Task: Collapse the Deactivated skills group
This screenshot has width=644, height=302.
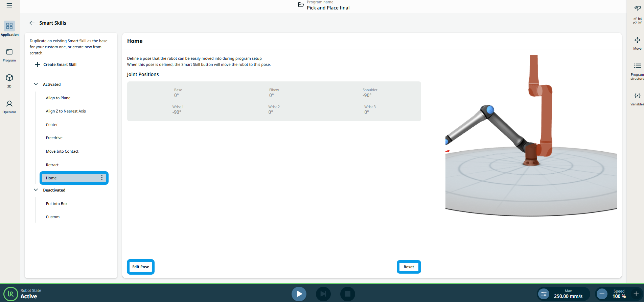Action: point(36,190)
